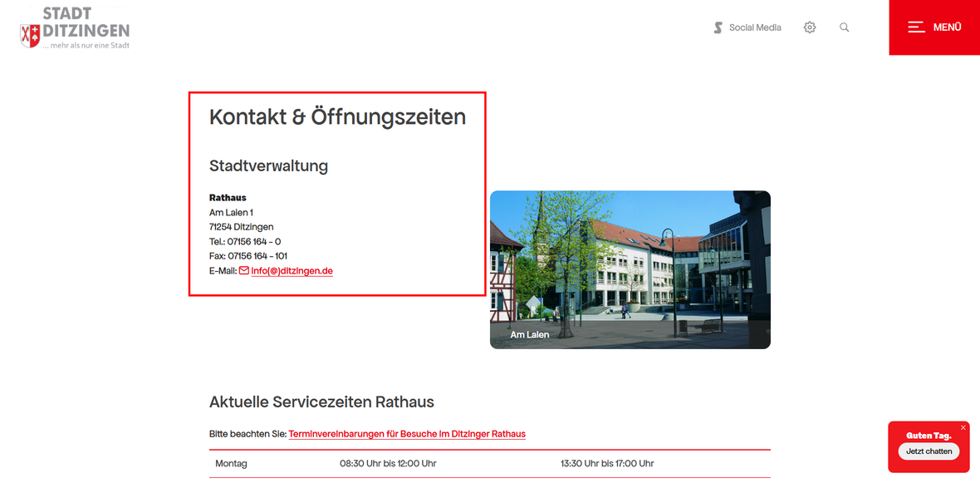Click the S-shaped Social Media glyph
980x483 pixels.
coord(716,27)
